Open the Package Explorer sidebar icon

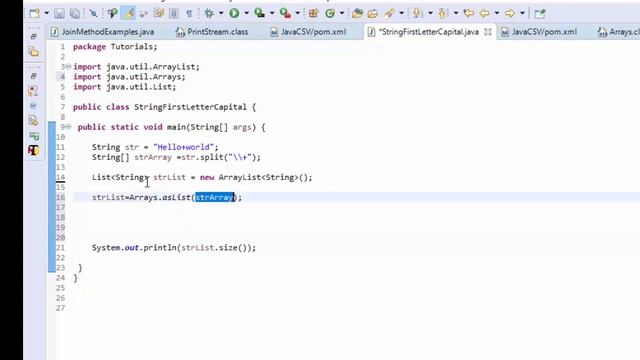click(x=34, y=52)
